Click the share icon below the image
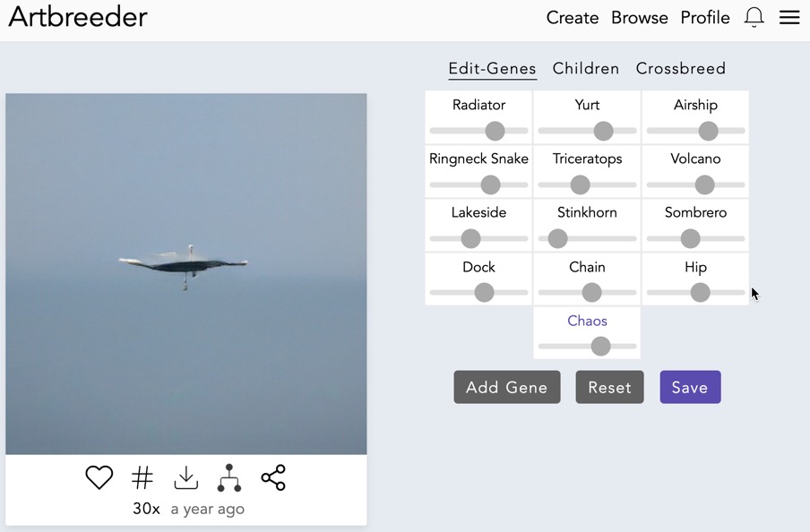Image resolution: width=810 pixels, height=532 pixels. click(x=273, y=477)
